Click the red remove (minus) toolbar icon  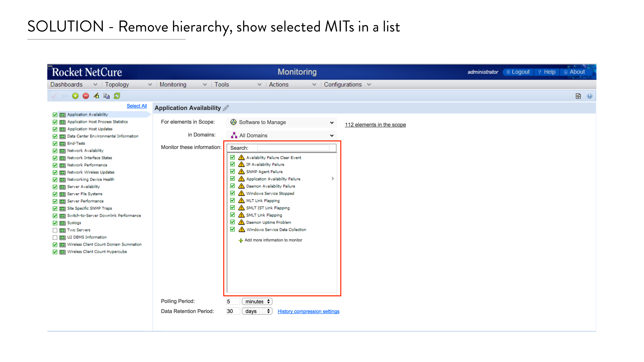pyautogui.click(x=86, y=96)
